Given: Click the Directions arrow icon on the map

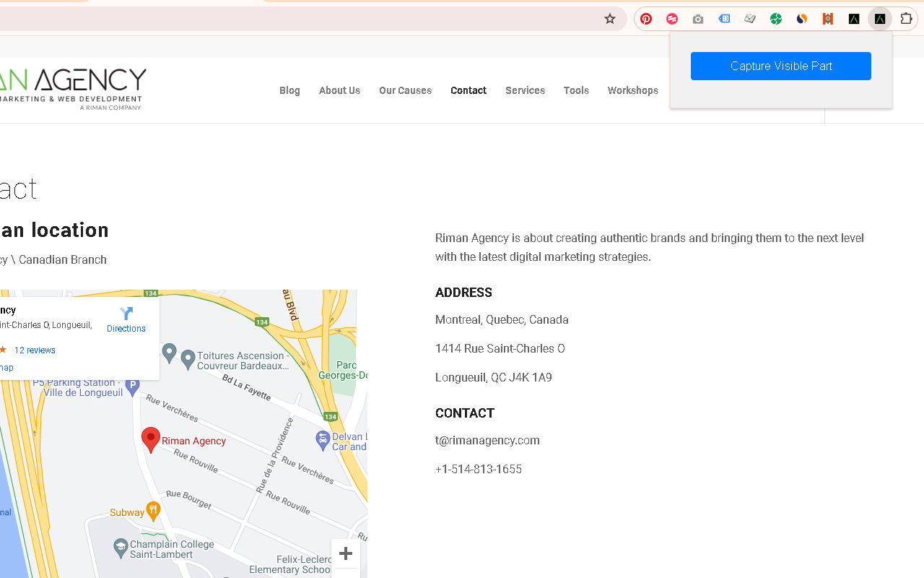Looking at the screenshot, I should (126, 314).
